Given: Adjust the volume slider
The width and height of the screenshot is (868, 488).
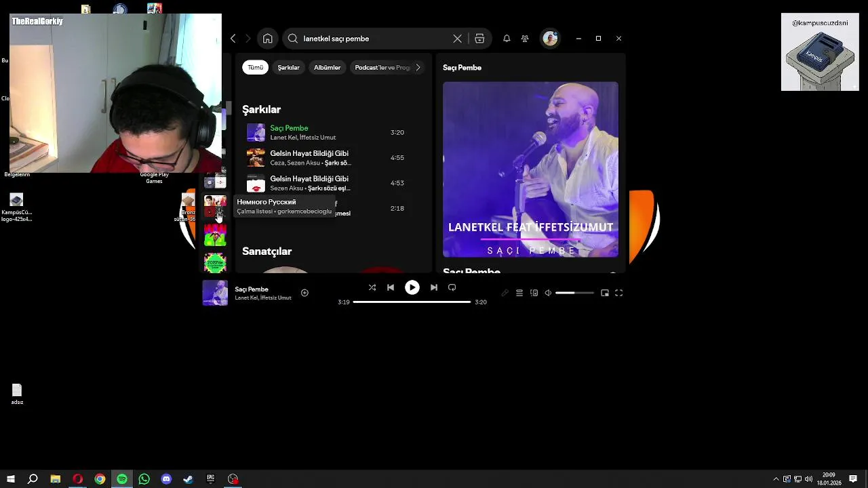Looking at the screenshot, I should (574, 293).
